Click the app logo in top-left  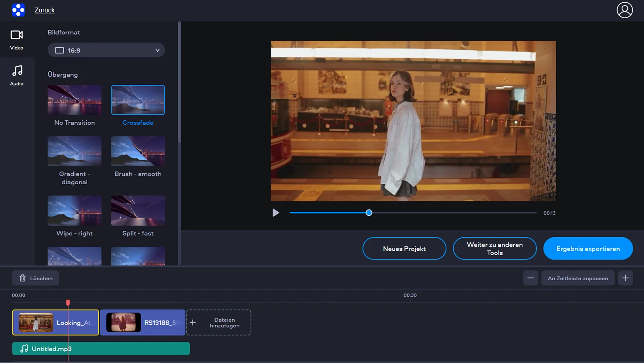18,10
